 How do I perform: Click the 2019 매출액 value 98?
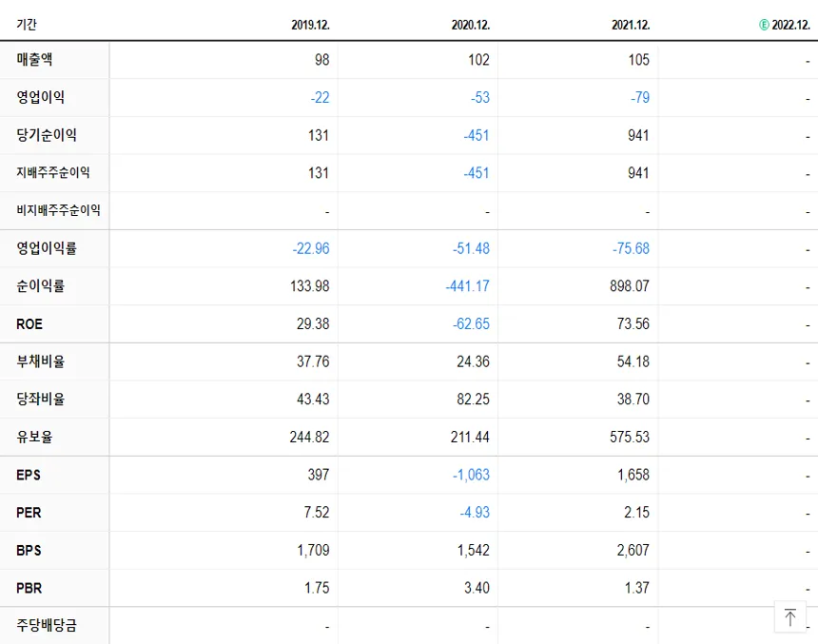[x=321, y=60]
